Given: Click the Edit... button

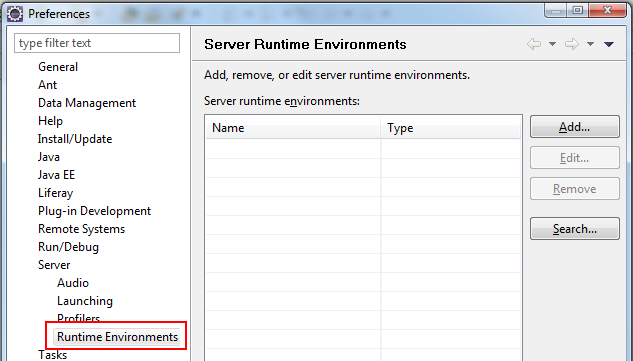Looking at the screenshot, I should pos(574,157).
